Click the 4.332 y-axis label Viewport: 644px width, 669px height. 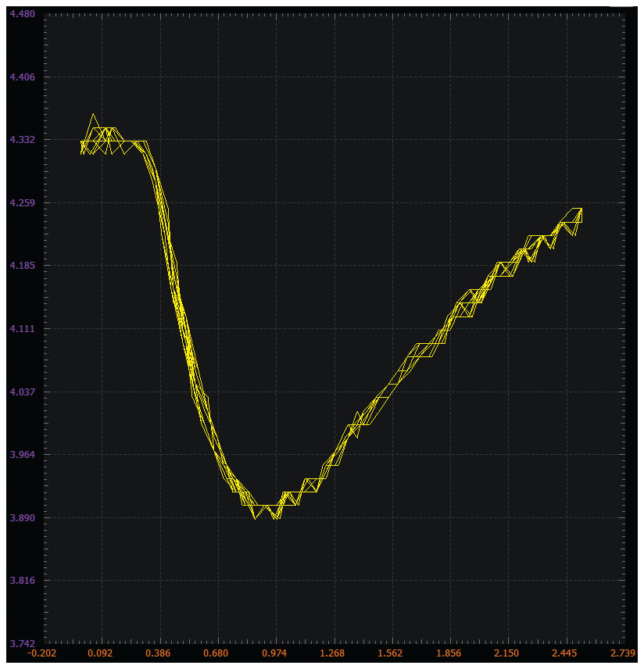point(23,140)
